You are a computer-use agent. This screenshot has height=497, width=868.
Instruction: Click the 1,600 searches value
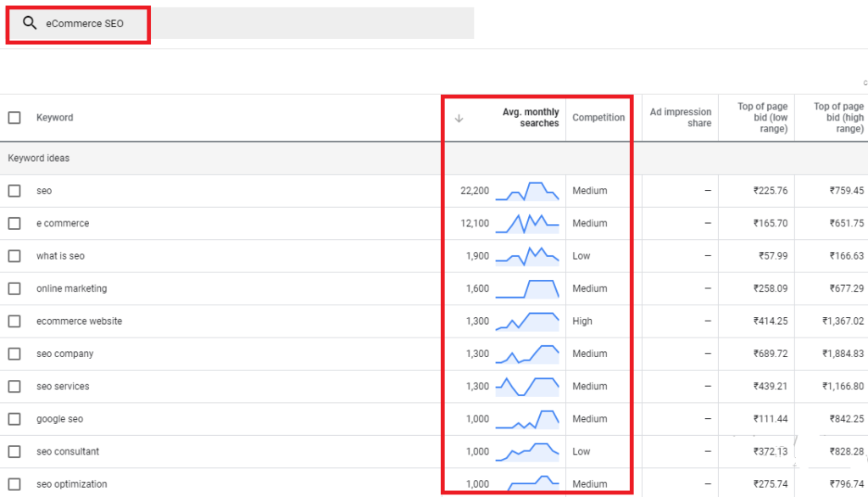(x=477, y=288)
